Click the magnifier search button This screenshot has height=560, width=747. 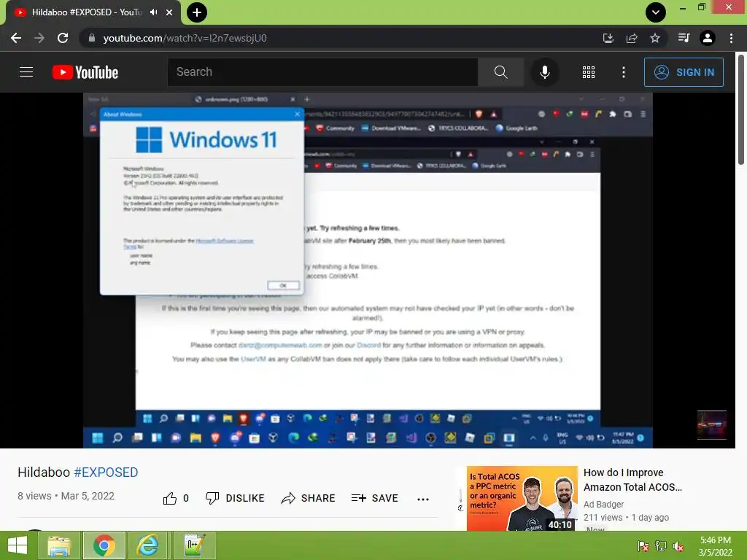[x=500, y=72]
